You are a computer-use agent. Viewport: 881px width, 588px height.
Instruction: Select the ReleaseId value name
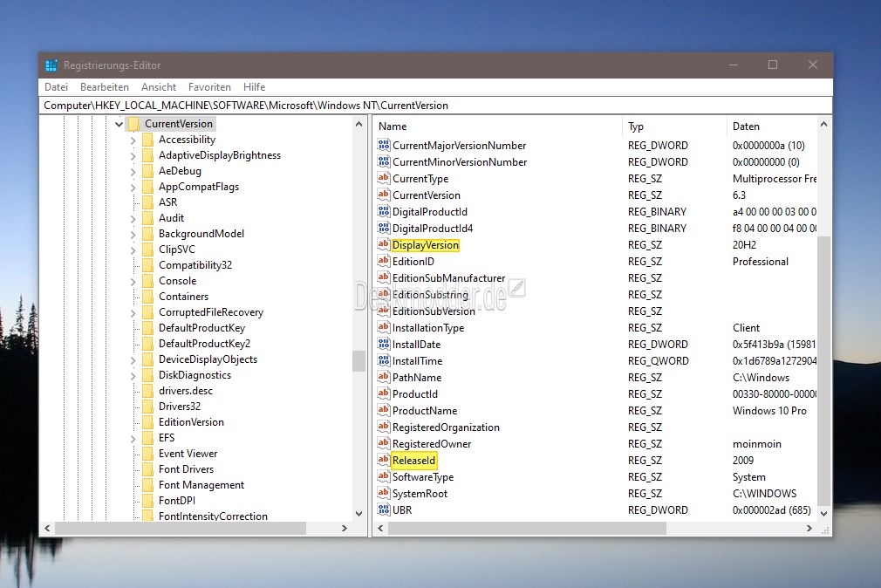click(x=413, y=461)
